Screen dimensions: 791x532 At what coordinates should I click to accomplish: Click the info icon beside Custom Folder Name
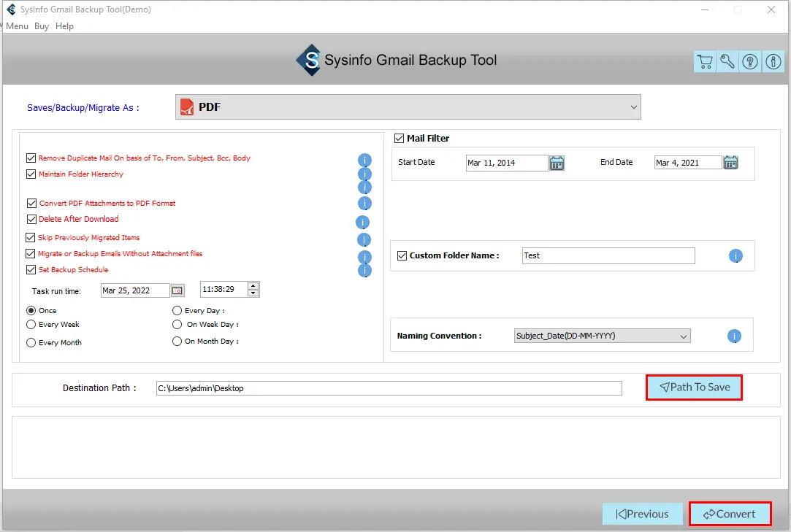point(734,255)
